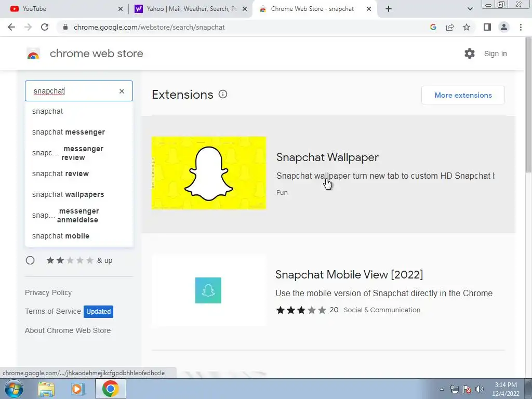Share this page via the share icon
The image size is (532, 399).
450,27
